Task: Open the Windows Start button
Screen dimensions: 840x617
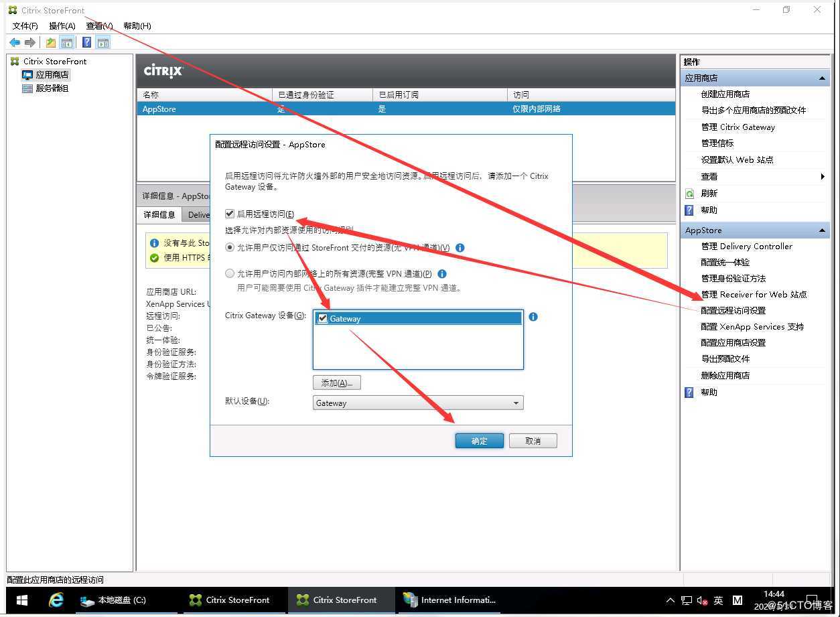Action: click(21, 600)
